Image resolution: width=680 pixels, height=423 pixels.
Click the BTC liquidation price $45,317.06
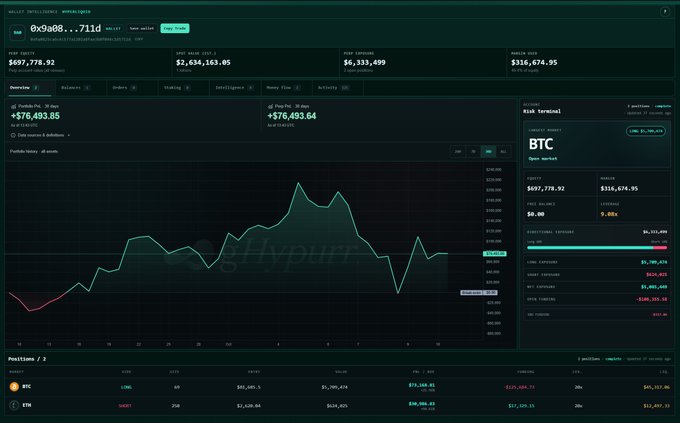[x=656, y=387]
